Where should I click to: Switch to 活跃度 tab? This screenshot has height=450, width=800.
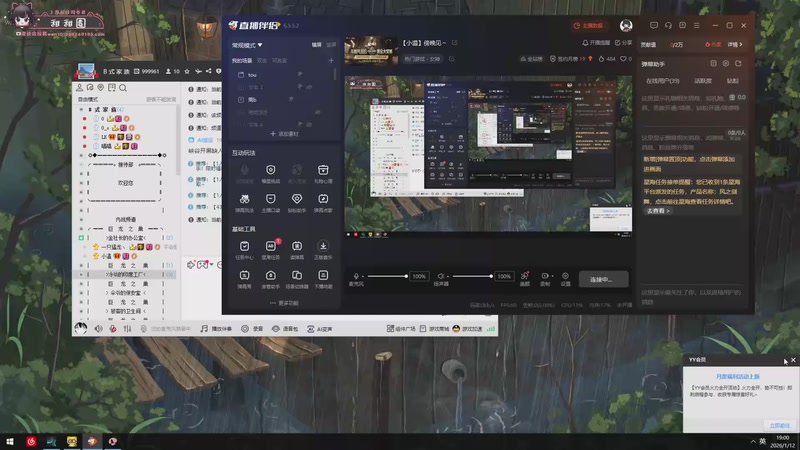703,81
